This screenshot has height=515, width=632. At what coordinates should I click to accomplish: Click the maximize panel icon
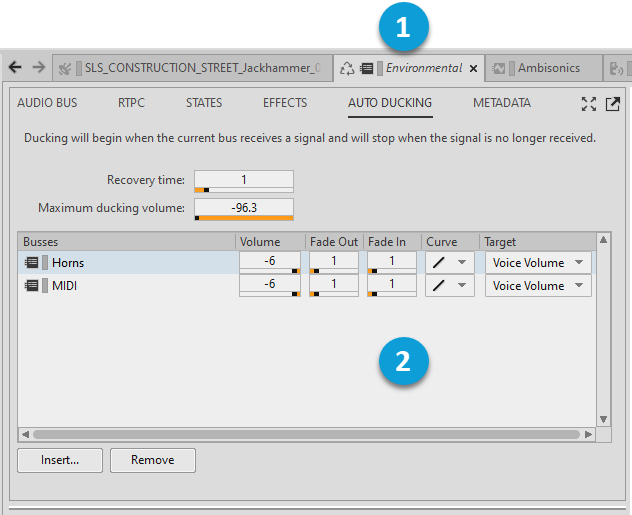click(589, 104)
